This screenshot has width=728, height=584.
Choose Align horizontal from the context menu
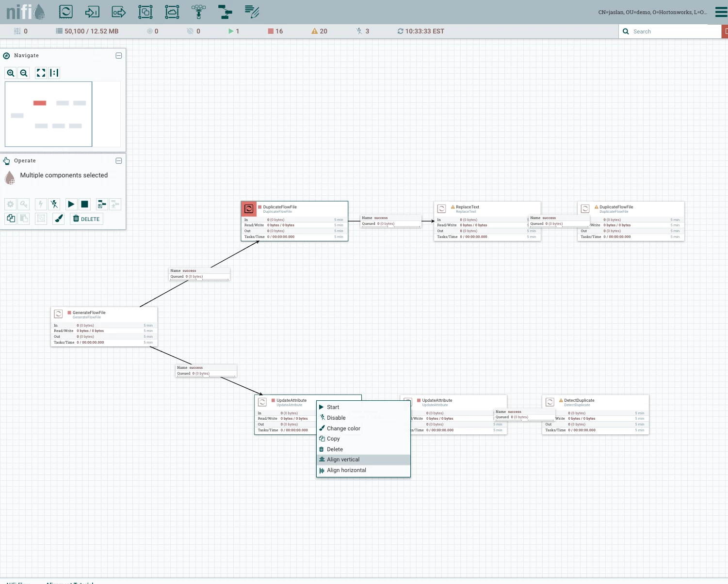pyautogui.click(x=363, y=470)
